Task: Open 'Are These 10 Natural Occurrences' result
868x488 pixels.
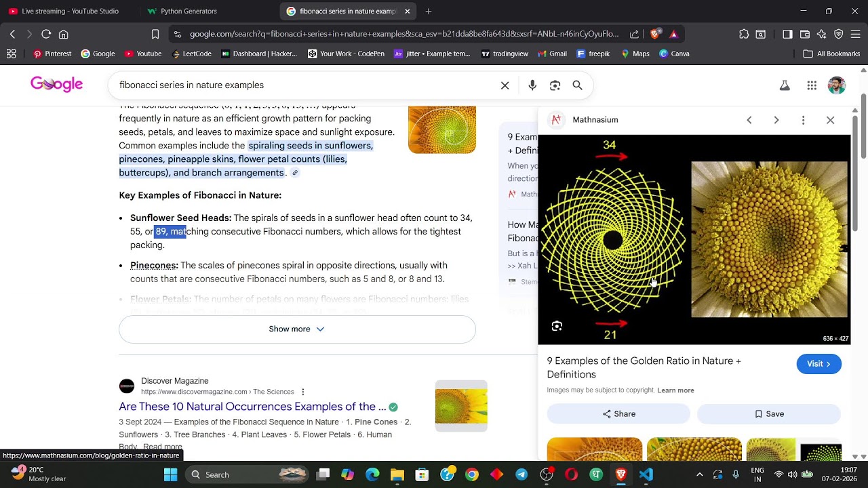Action: pyautogui.click(x=252, y=407)
